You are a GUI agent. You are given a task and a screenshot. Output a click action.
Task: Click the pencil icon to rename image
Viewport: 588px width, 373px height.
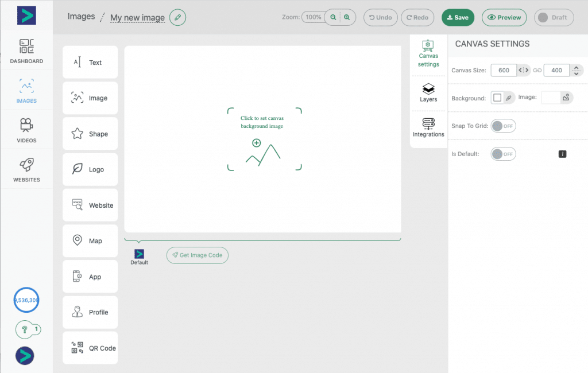click(x=178, y=18)
